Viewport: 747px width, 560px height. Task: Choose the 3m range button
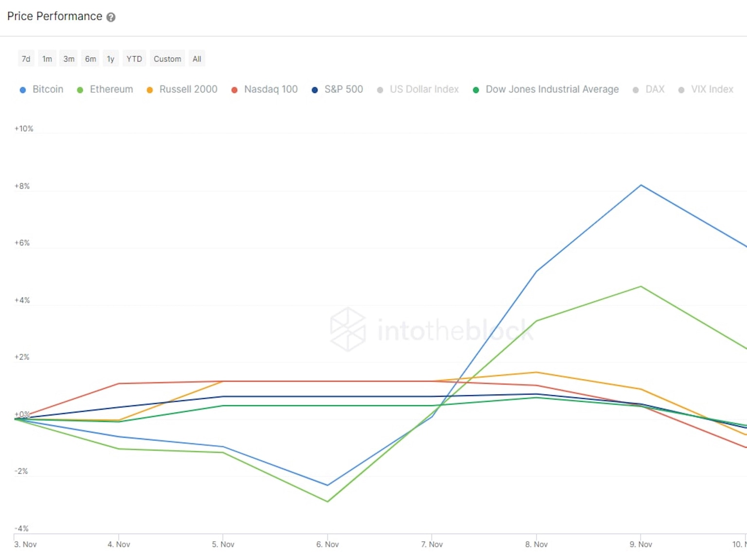click(69, 59)
